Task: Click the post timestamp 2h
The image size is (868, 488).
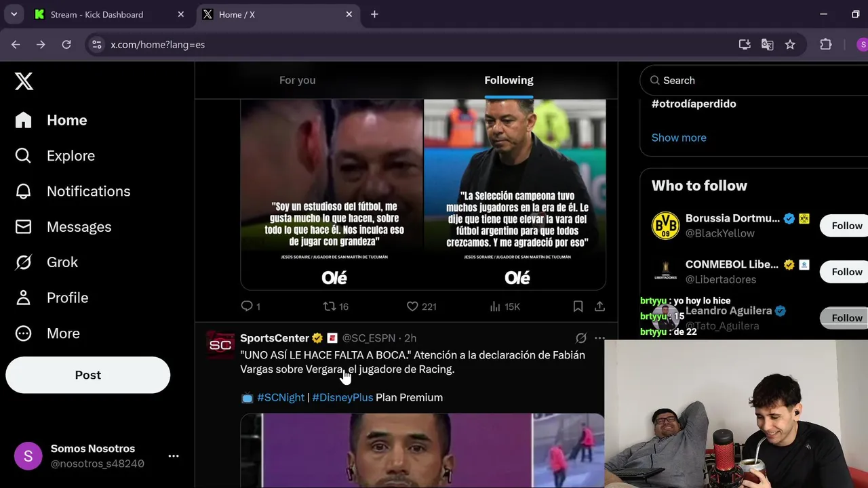Action: 410,338
